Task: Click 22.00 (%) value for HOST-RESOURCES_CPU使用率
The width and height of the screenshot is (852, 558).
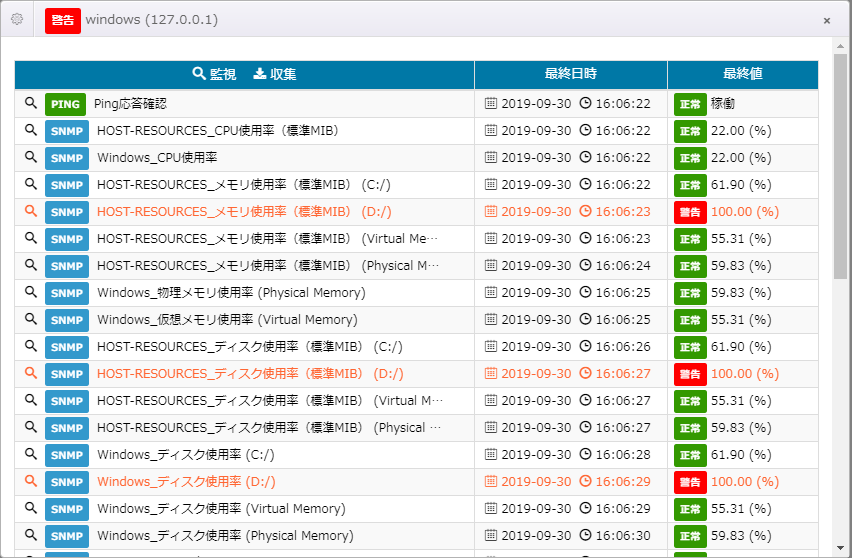Action: 741,130
